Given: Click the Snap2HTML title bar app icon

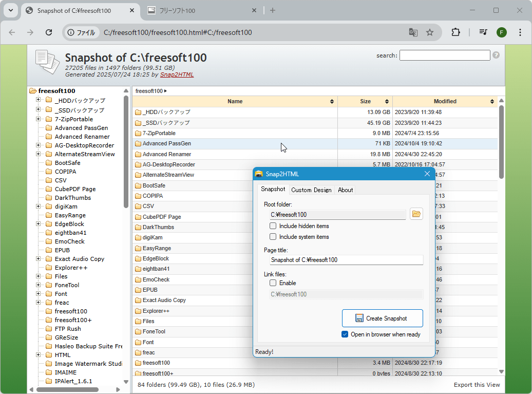Looking at the screenshot, I should coord(259,174).
